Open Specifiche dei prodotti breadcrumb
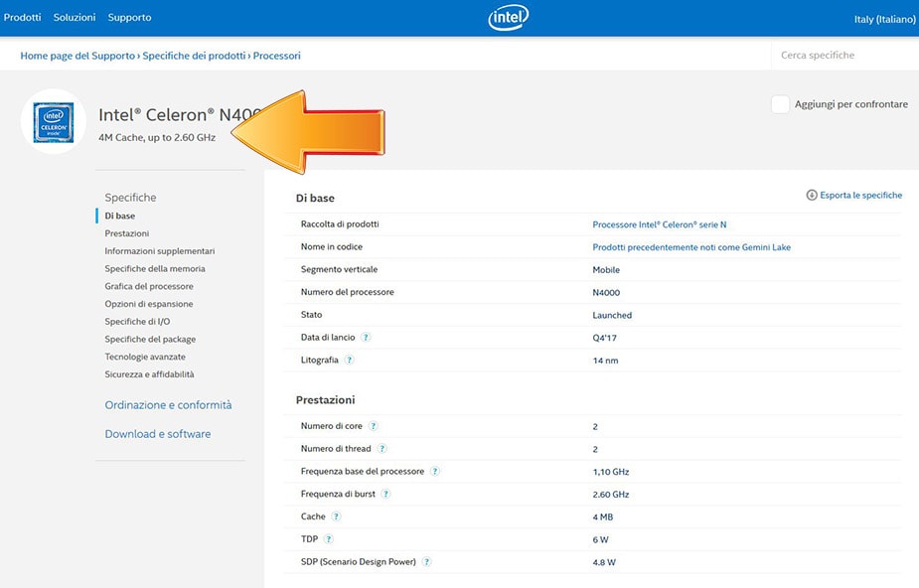The height and width of the screenshot is (588, 919). pos(194,56)
